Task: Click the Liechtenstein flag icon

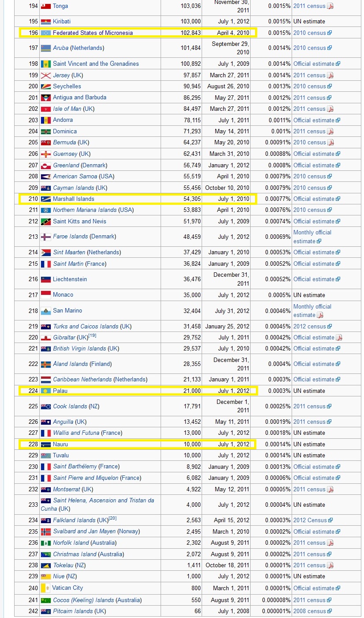Action: pyautogui.click(x=45, y=279)
